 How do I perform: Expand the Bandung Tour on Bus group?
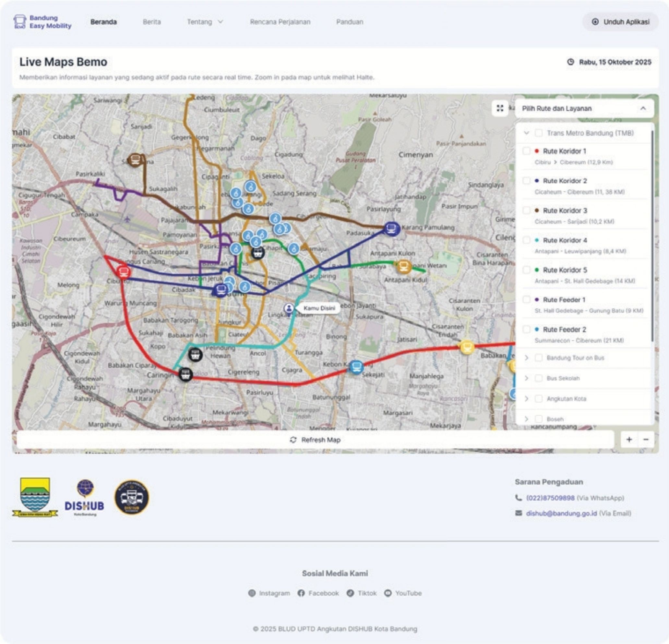(x=526, y=358)
